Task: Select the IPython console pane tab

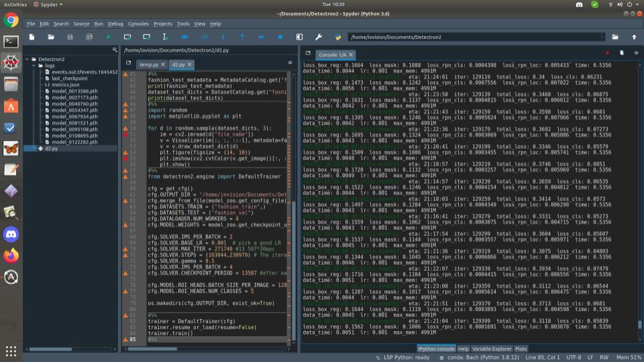Action: coord(436,349)
